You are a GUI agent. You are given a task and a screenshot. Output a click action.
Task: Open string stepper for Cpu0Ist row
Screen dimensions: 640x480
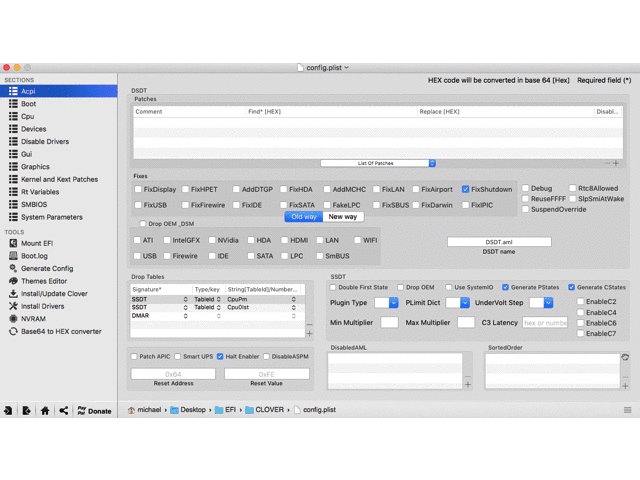(x=293, y=307)
